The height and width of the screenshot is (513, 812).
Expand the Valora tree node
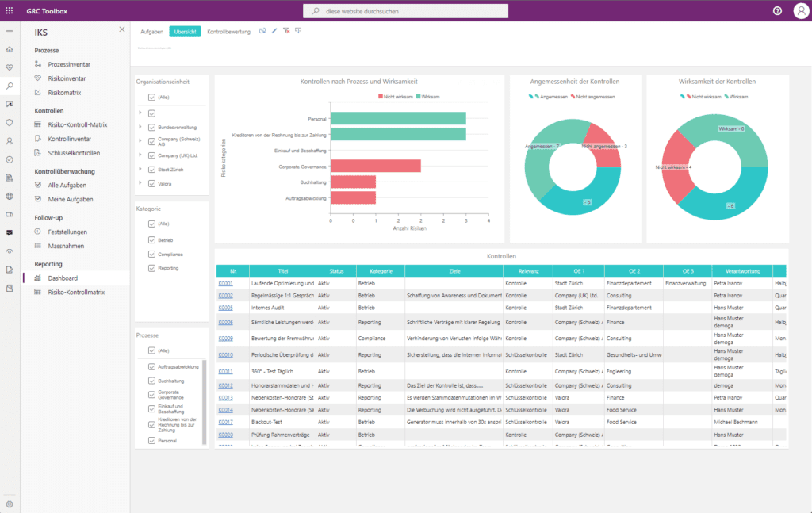(x=140, y=182)
